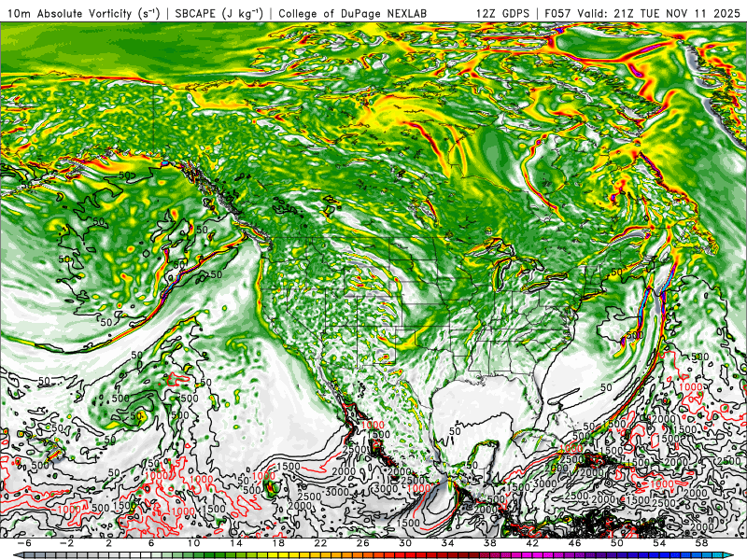The height and width of the screenshot is (560, 747).
Task: Click the "SBCAPE (J kg⁻¹)" header label
Action: coord(218,13)
